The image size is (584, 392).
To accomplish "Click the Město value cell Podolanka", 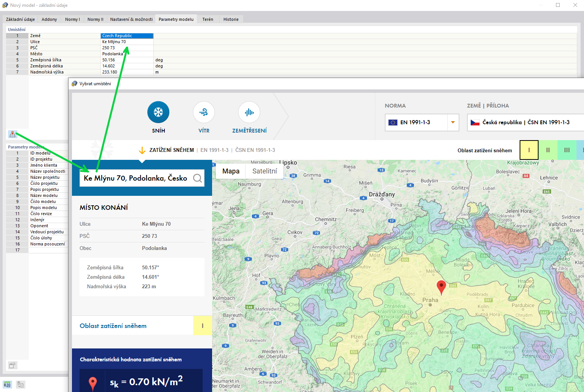I will (x=127, y=54).
